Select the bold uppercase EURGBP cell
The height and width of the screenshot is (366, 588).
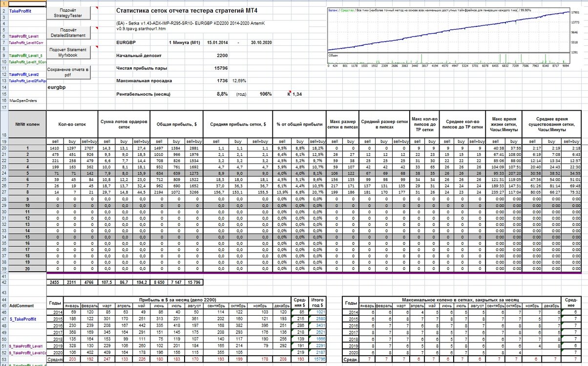pyautogui.click(x=126, y=42)
